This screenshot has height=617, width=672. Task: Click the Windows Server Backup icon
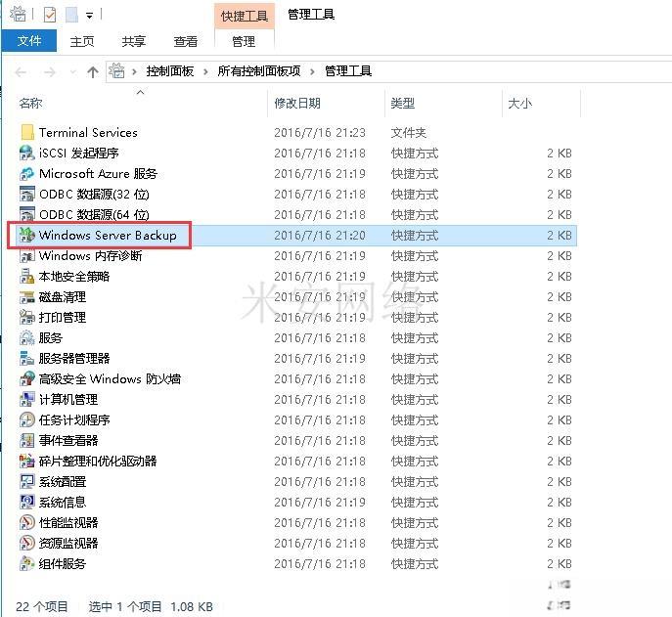click(27, 235)
